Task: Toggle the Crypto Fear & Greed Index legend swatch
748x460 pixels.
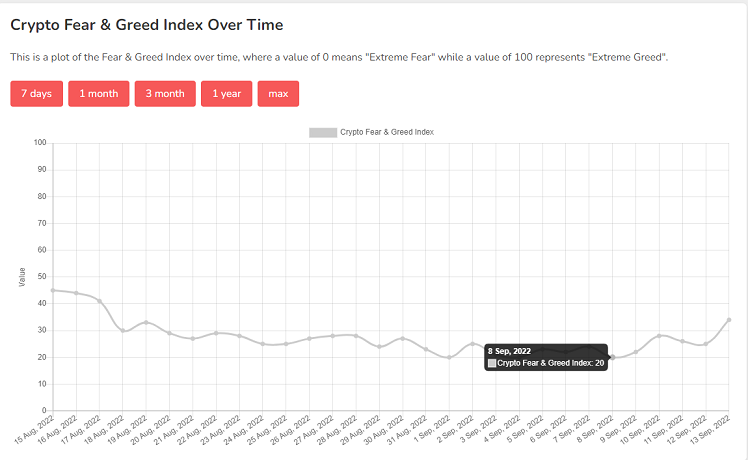Action: 323,133
